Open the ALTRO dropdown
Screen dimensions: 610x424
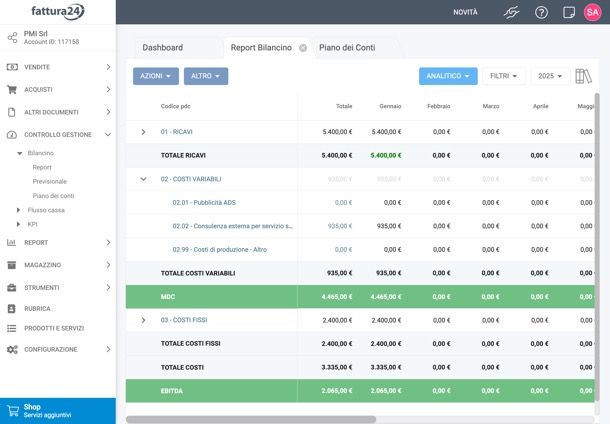click(206, 76)
